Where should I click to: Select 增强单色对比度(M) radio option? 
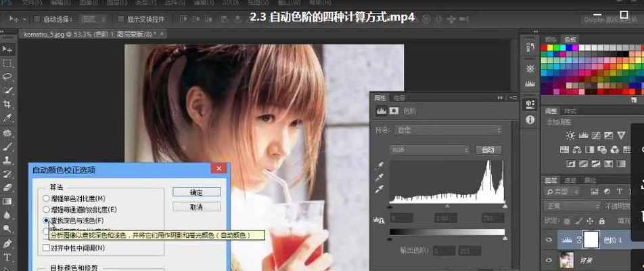(x=45, y=199)
